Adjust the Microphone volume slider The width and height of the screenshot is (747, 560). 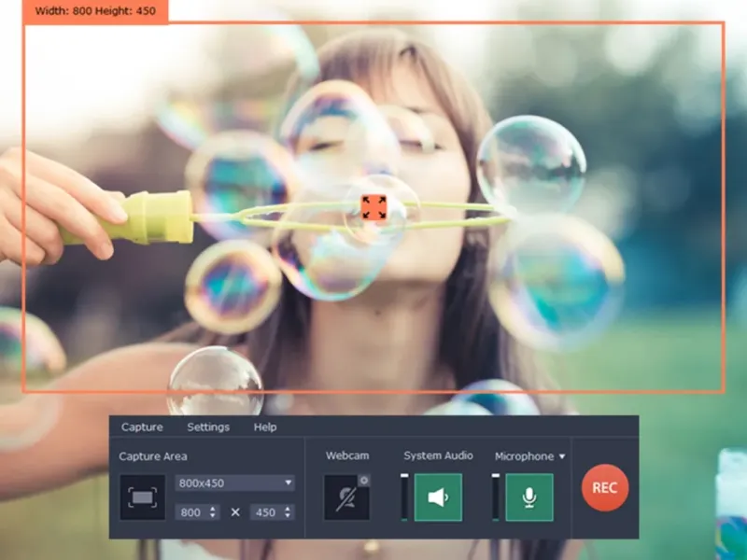496,497
